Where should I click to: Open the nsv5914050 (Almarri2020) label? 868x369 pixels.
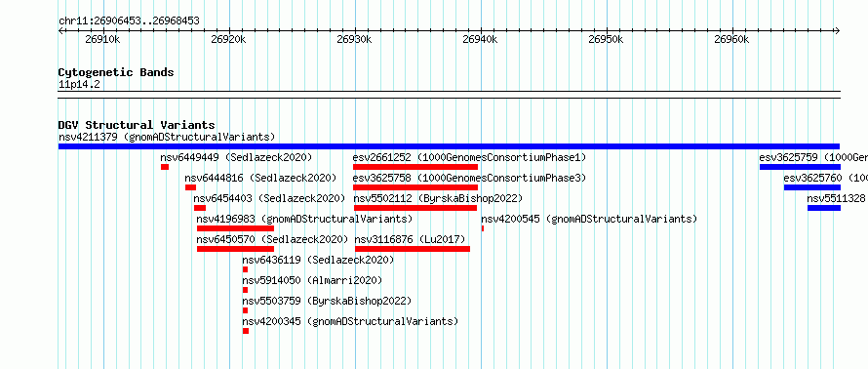coord(312,280)
